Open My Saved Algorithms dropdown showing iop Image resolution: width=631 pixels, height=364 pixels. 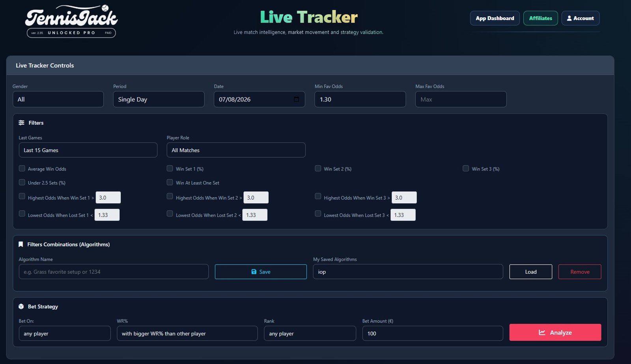(x=408, y=272)
